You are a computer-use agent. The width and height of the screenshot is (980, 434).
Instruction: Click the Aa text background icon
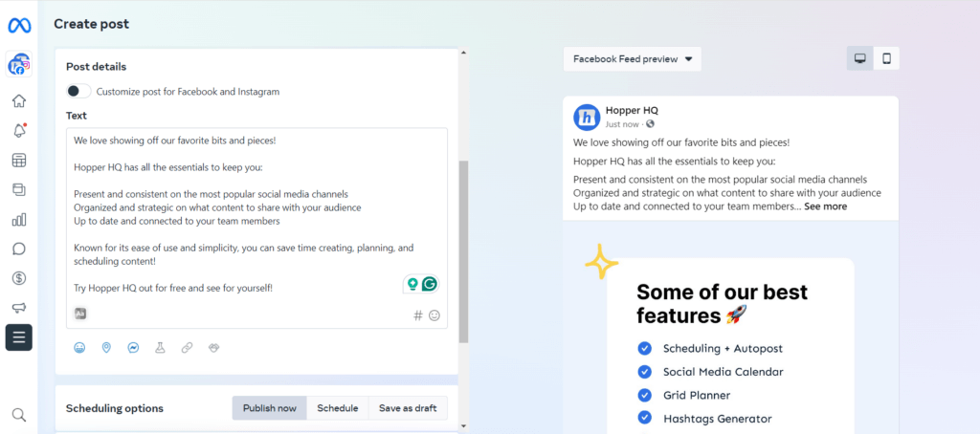(x=80, y=315)
